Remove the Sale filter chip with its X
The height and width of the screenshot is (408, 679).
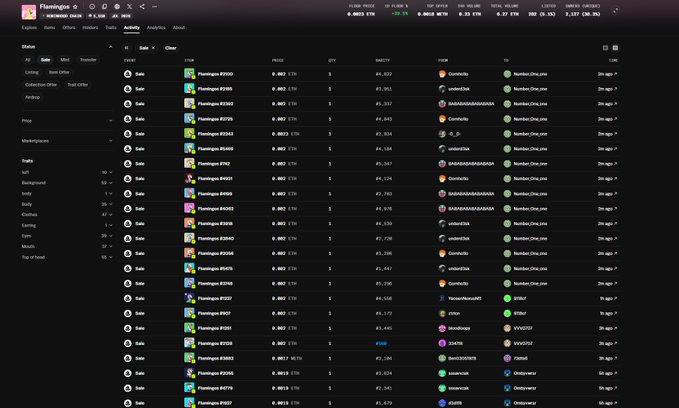click(x=153, y=48)
